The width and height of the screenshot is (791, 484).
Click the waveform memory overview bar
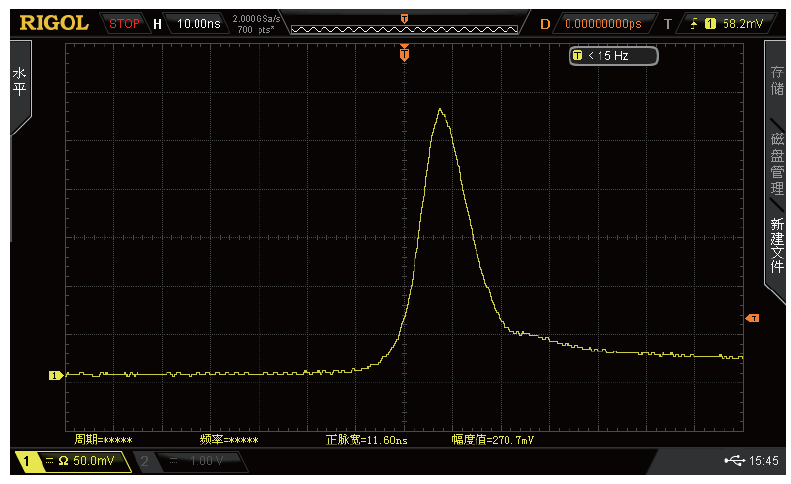pyautogui.click(x=404, y=28)
